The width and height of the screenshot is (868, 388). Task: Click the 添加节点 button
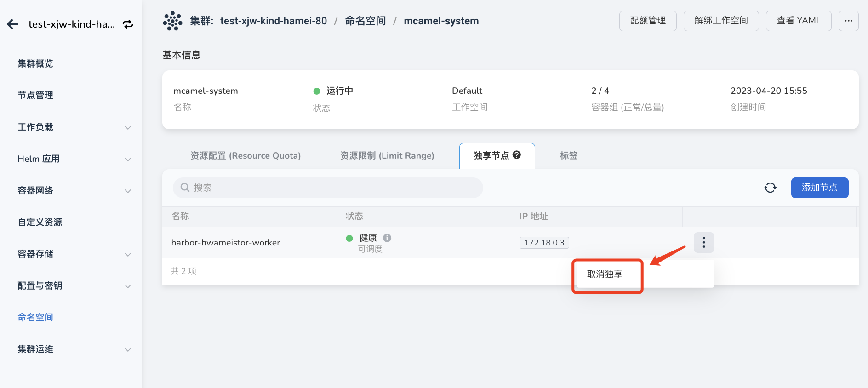pos(820,188)
